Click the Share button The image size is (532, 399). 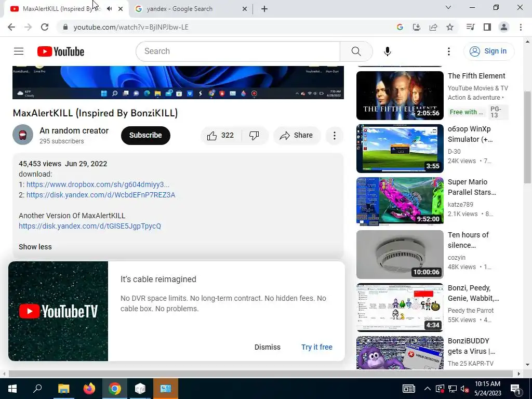point(297,136)
